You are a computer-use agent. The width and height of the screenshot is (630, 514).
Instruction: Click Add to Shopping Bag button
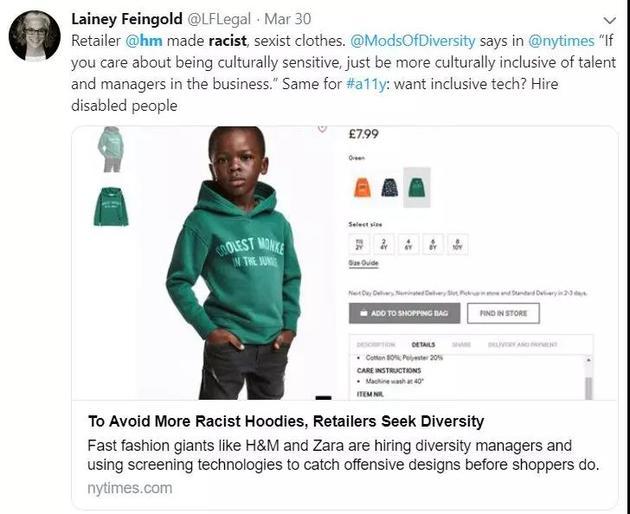coord(404,313)
